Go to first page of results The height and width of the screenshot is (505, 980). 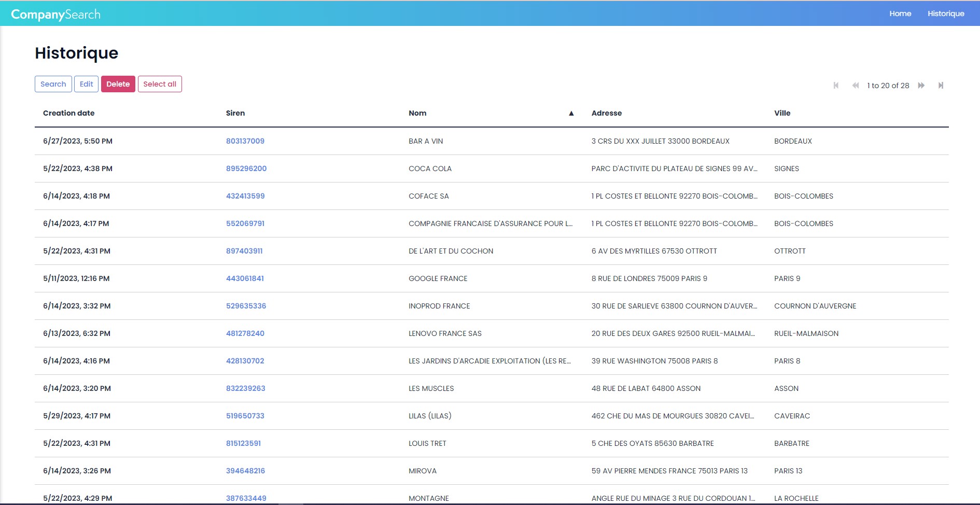point(836,86)
